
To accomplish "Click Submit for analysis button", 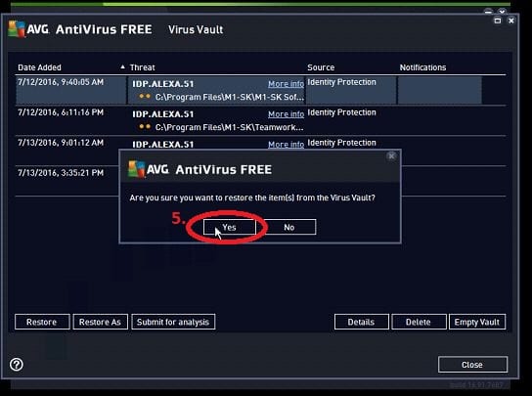I will click(173, 322).
